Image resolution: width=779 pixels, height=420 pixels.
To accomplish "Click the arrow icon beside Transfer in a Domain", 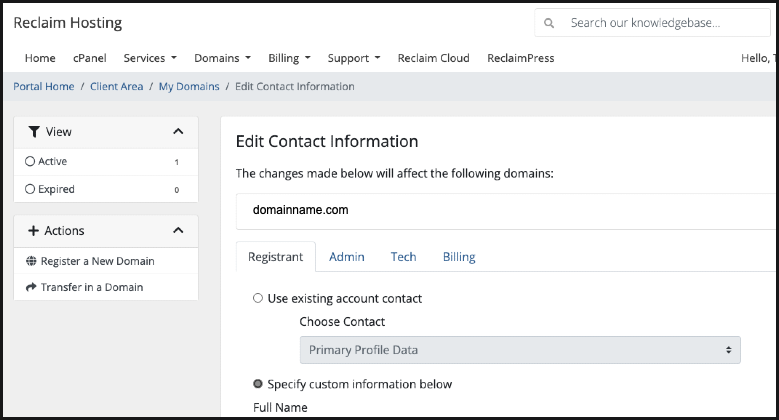I will click(31, 287).
